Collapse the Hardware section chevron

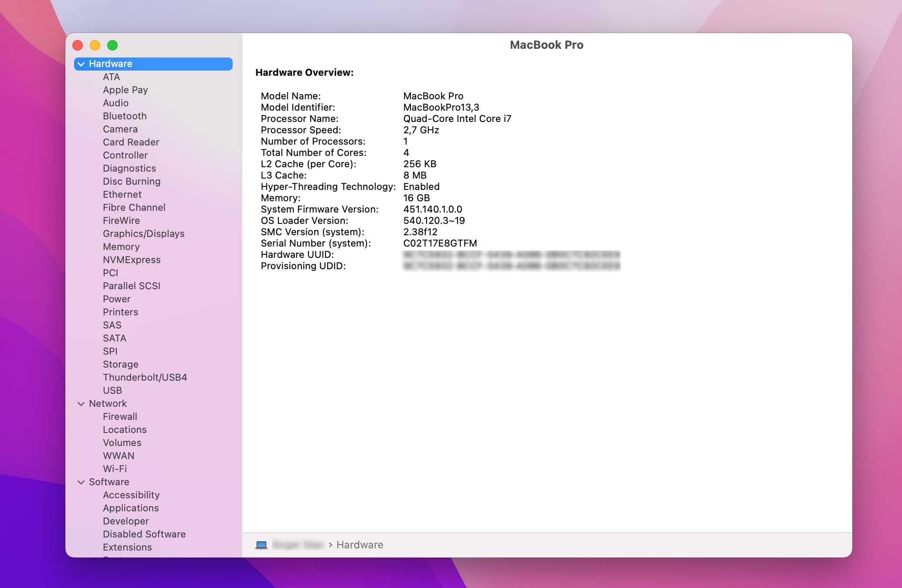[81, 64]
